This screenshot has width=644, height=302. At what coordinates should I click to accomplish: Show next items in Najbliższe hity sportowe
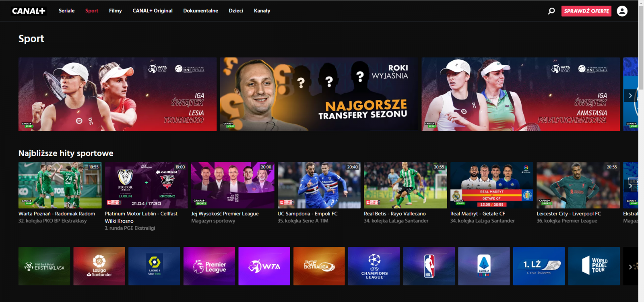(x=630, y=186)
